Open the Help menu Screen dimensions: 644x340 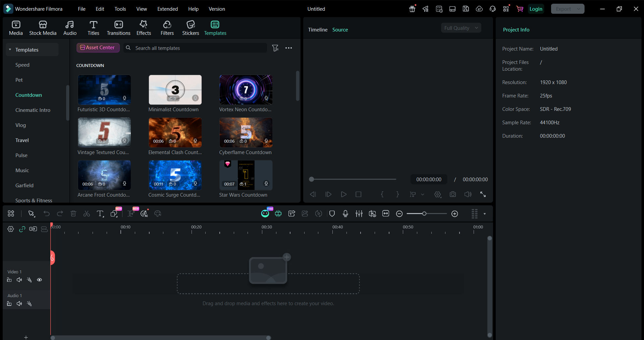[193, 9]
